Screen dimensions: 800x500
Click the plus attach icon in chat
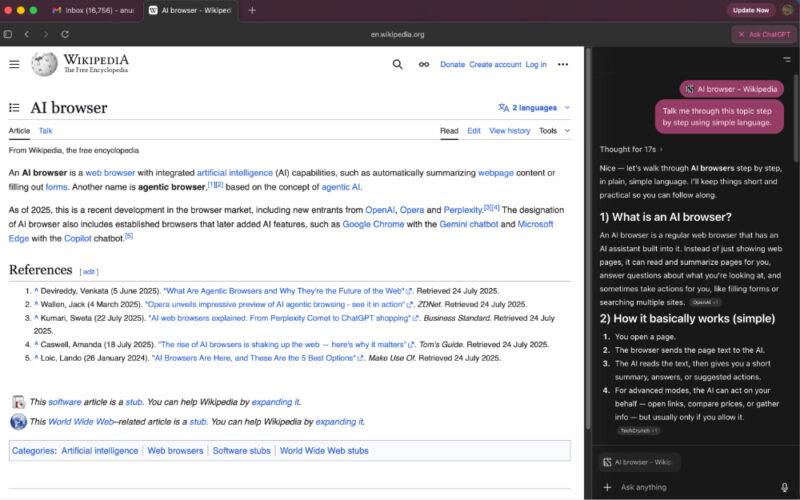pyautogui.click(x=607, y=487)
